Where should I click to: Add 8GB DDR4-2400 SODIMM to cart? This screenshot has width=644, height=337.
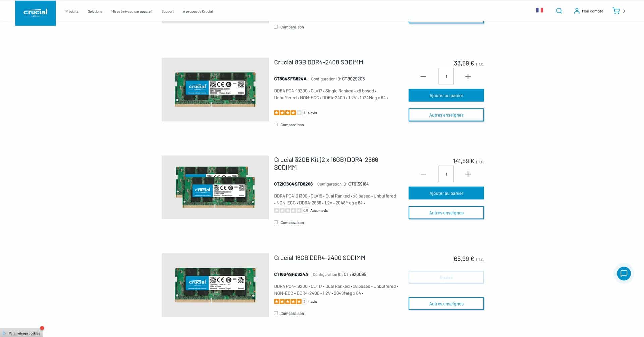pyautogui.click(x=446, y=95)
